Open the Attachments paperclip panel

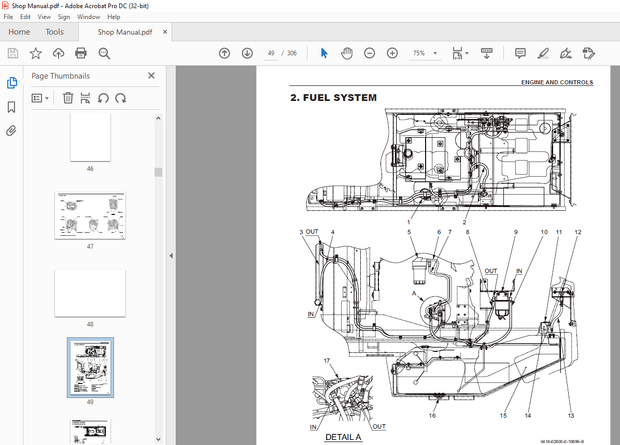tap(11, 131)
